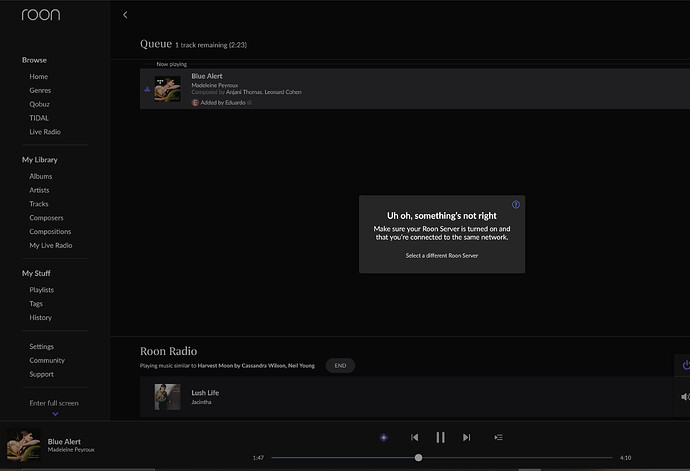Open Composers in My Library
690x471 pixels.
coord(46,217)
